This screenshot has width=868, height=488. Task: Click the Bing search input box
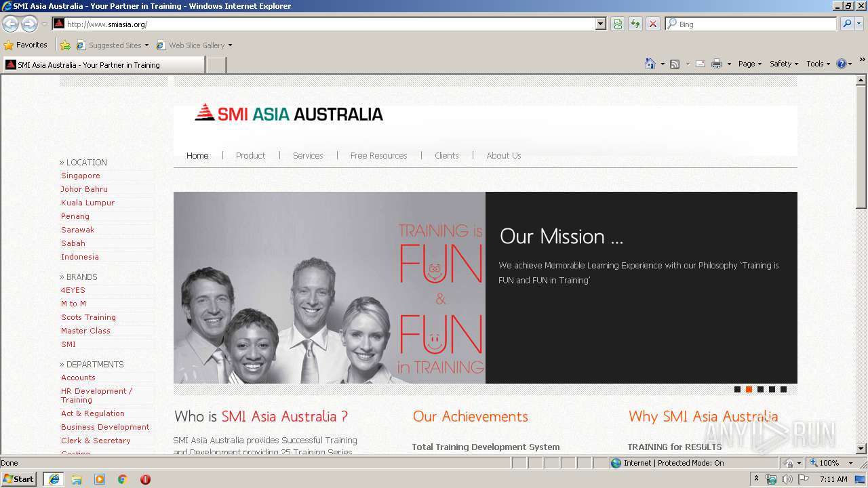751,24
